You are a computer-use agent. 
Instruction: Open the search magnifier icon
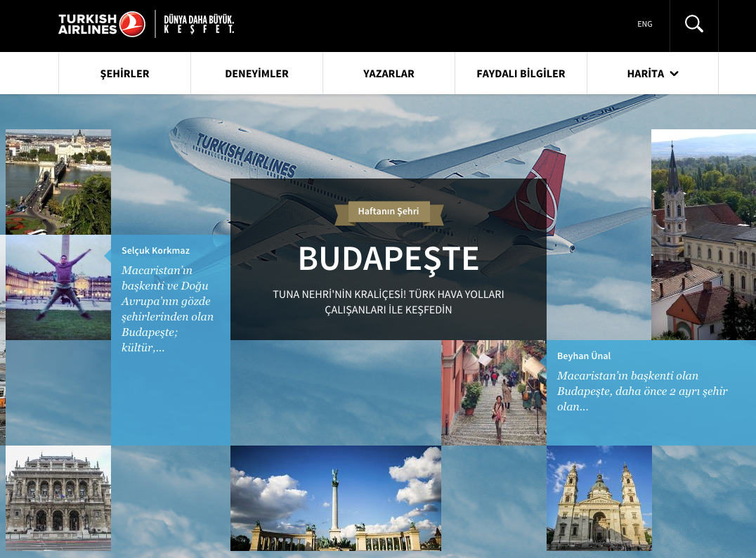[693, 24]
